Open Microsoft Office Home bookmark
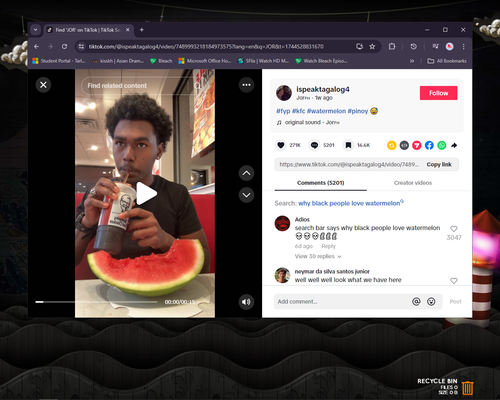The height and width of the screenshot is (400, 500). [205, 61]
